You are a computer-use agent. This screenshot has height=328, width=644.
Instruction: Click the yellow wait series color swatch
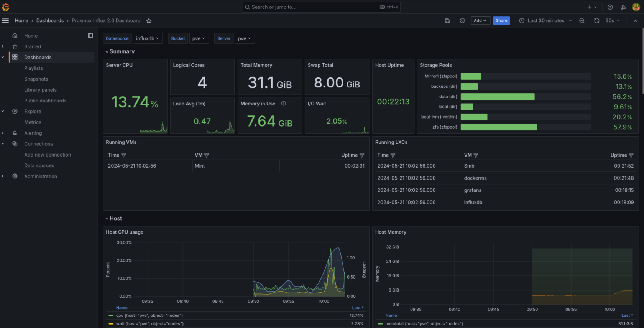pos(111,324)
